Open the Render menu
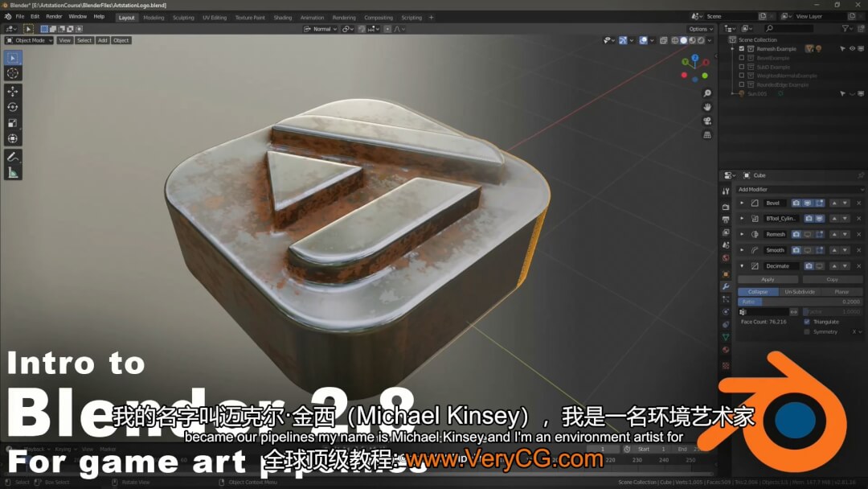Image resolution: width=868 pixels, height=489 pixels. (x=54, y=17)
